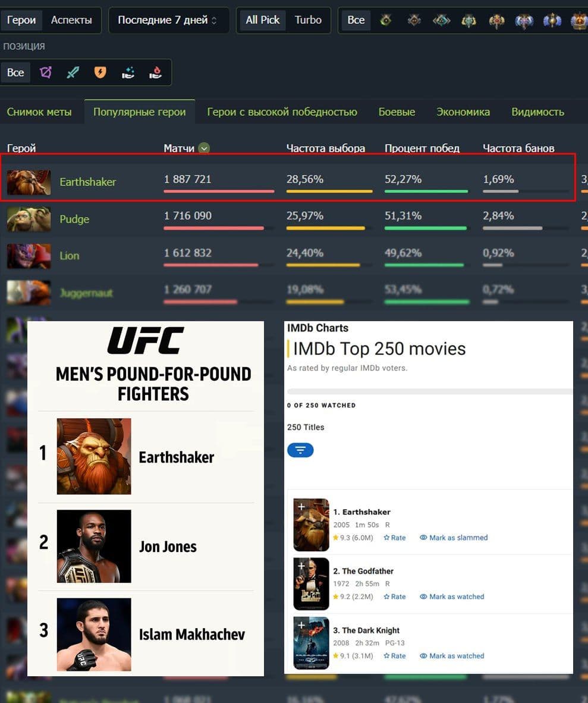Filter by Herald rank medal icon
This screenshot has width=588, height=703.
(x=386, y=20)
